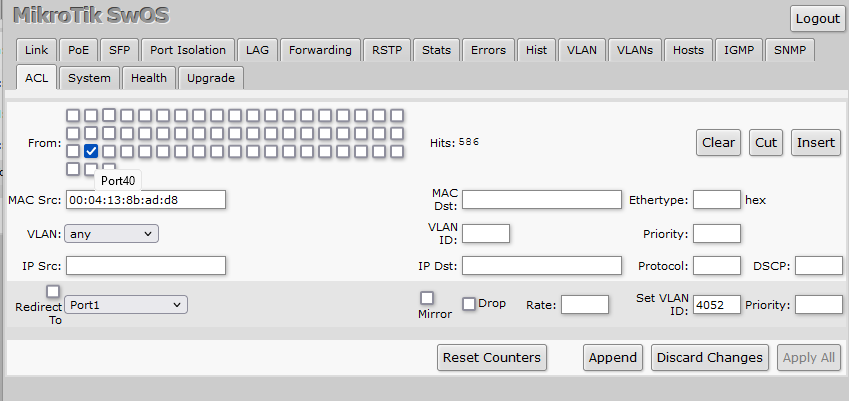Viewport: 849px width, 401px height.
Task: Click the MikroTik SwOS title
Action: (91, 16)
